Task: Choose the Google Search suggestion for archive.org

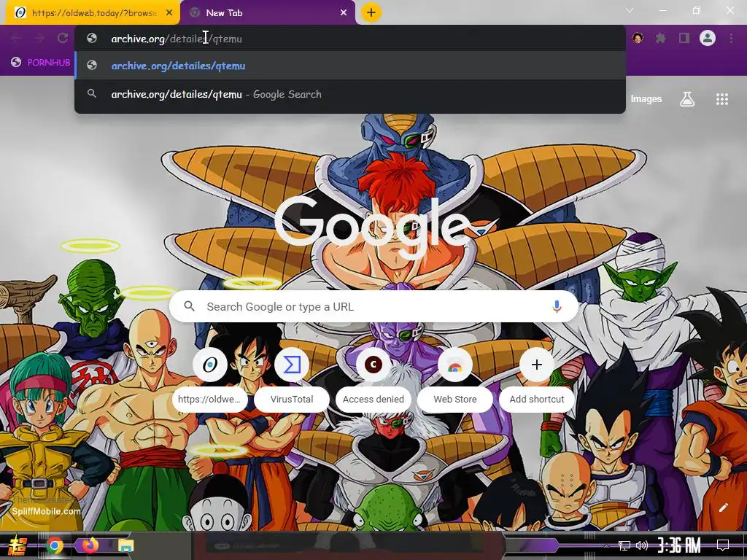Action: coord(350,94)
